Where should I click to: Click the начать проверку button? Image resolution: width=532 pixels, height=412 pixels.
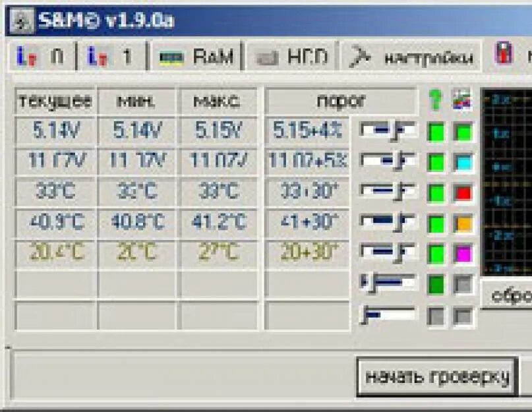click(437, 376)
